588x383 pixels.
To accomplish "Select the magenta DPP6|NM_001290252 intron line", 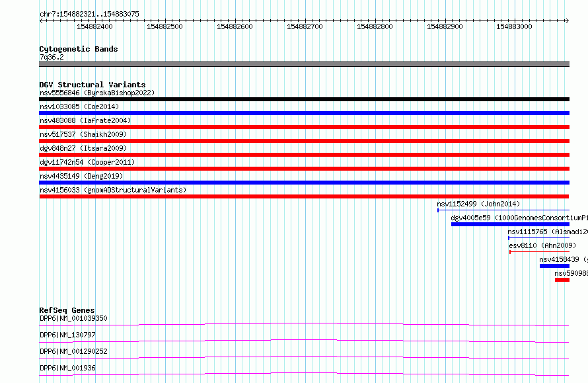I will click(x=304, y=357).
